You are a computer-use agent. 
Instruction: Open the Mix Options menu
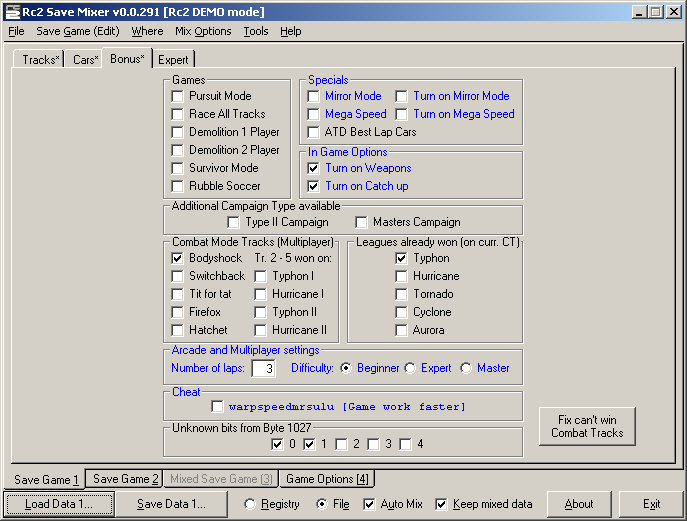pyautogui.click(x=203, y=32)
